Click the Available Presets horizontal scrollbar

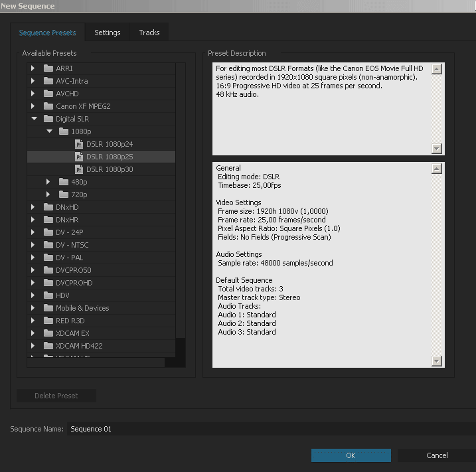click(96, 362)
